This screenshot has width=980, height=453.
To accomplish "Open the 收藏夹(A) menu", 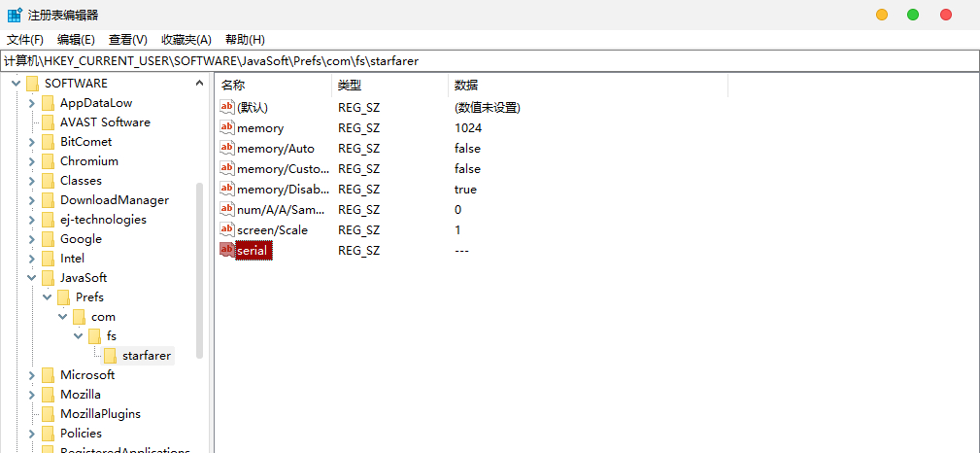I will [x=186, y=40].
